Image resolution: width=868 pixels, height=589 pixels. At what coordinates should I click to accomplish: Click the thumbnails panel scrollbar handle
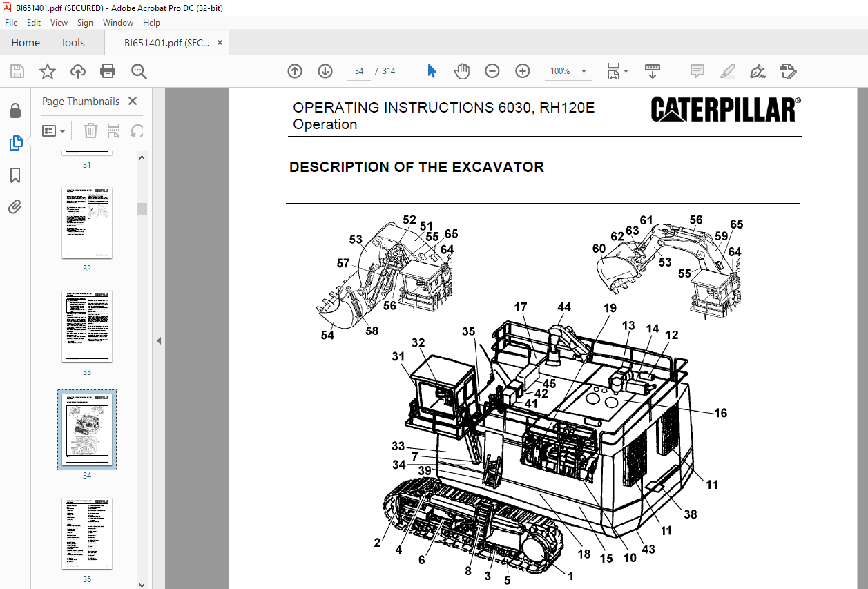(x=142, y=209)
